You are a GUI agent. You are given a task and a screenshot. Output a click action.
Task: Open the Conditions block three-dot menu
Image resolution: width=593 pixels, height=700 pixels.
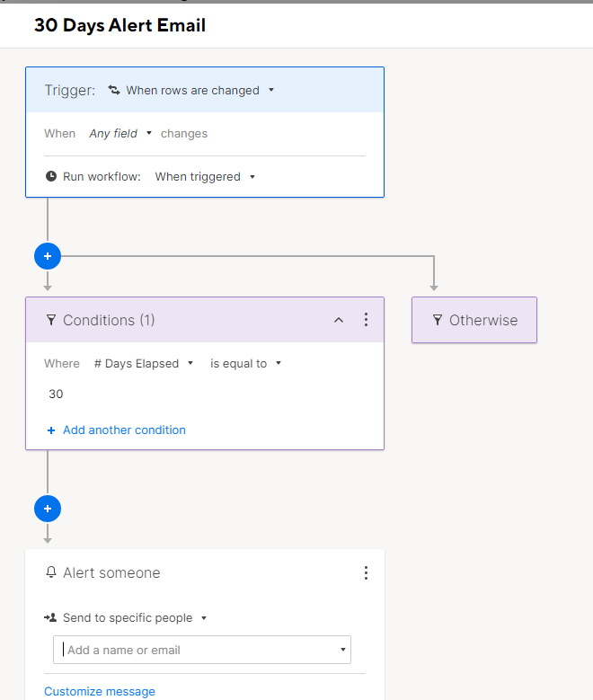[x=366, y=320]
